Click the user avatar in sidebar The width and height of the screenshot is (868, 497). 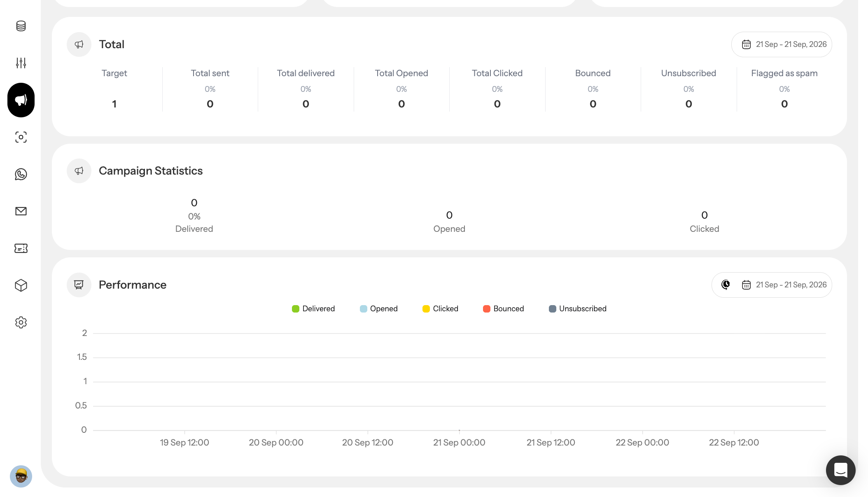point(21,476)
